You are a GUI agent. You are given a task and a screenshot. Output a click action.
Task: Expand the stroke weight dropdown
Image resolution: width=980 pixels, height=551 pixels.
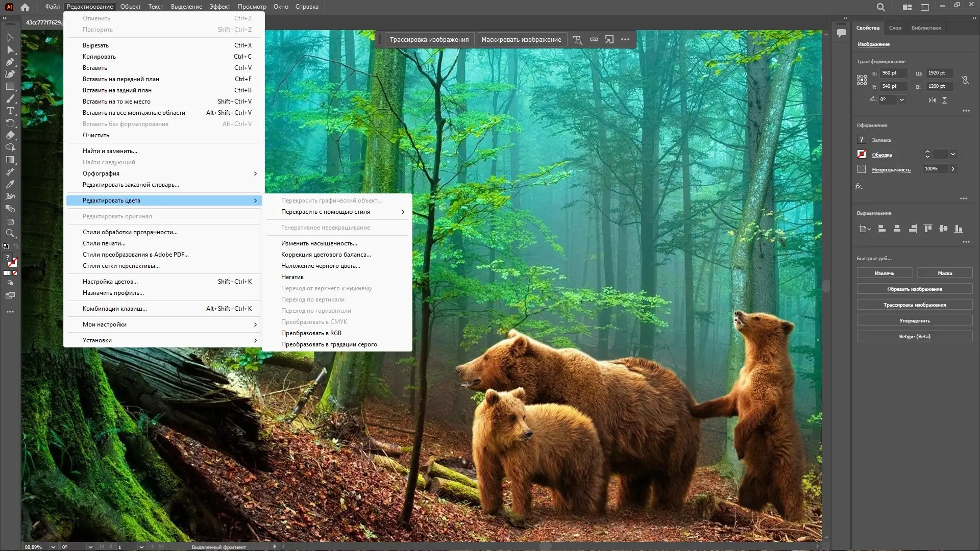pyautogui.click(x=953, y=154)
